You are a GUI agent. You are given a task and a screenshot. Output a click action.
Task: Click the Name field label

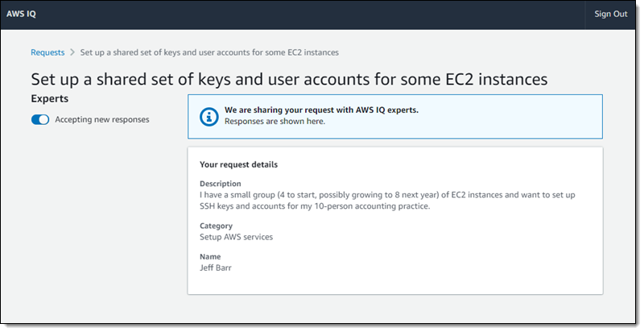(210, 256)
